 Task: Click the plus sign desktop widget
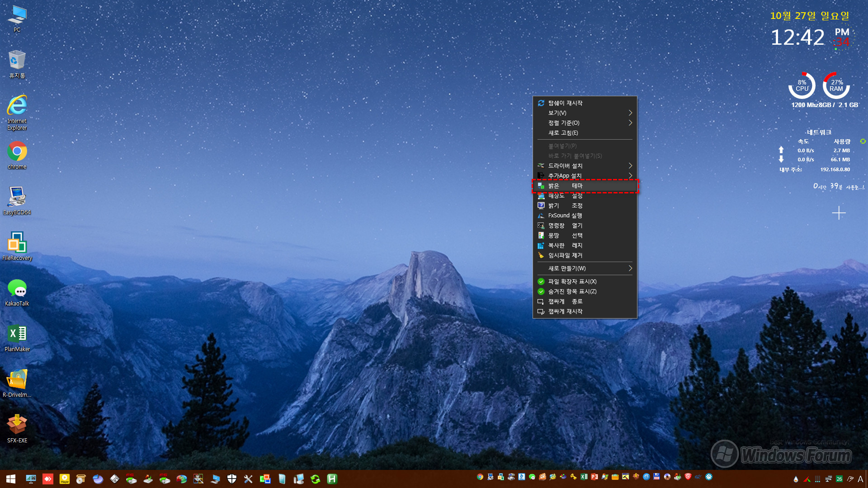[839, 213]
